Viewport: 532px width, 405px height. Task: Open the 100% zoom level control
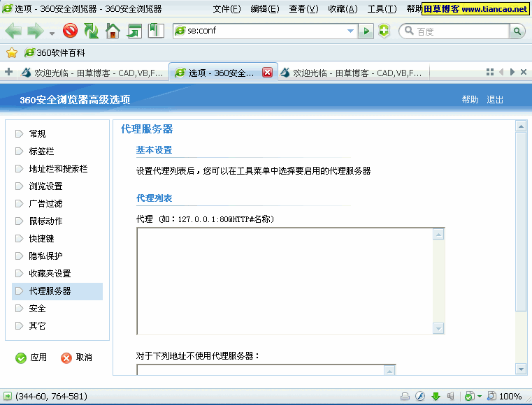pyautogui.click(x=505, y=396)
